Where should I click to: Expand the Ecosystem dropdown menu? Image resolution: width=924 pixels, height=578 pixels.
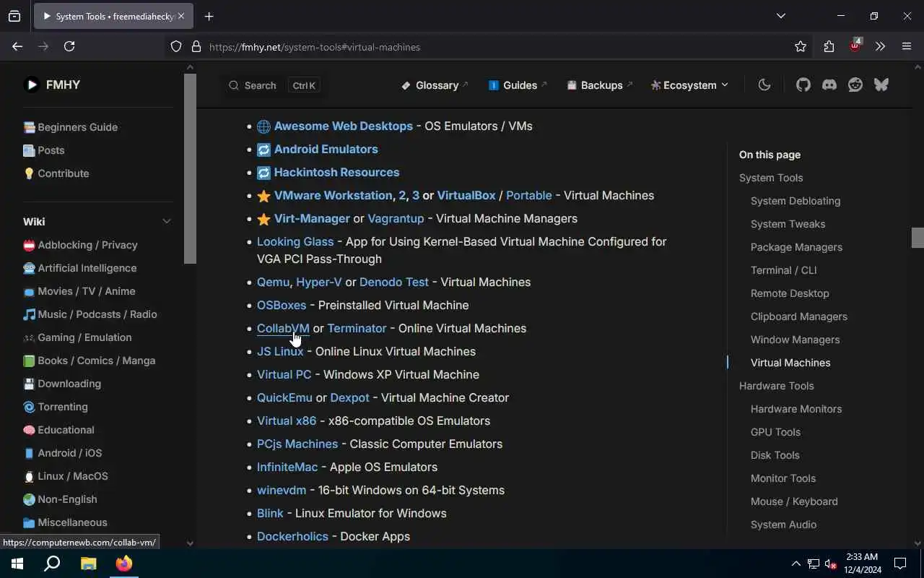[x=689, y=85]
